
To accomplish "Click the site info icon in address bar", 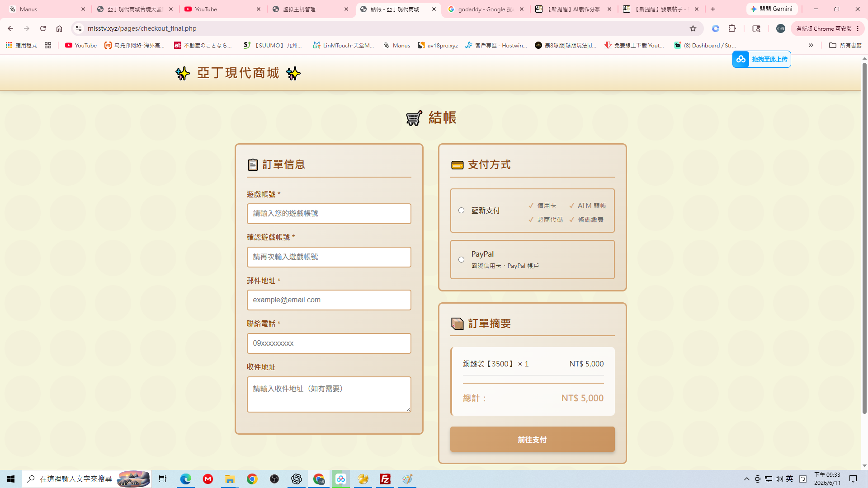I will 78,28.
